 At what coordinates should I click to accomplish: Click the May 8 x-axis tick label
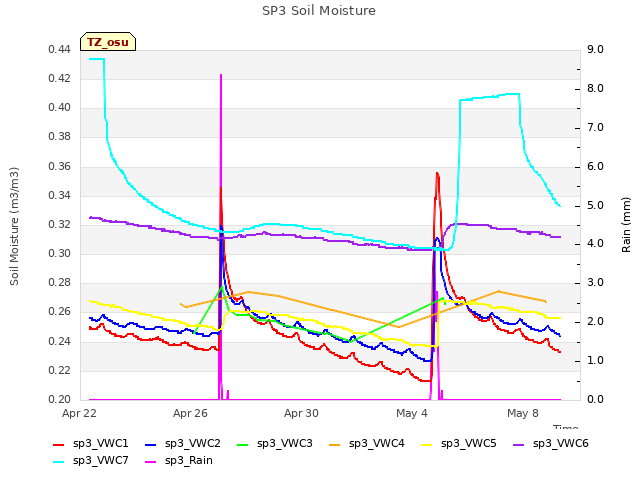[523, 413]
